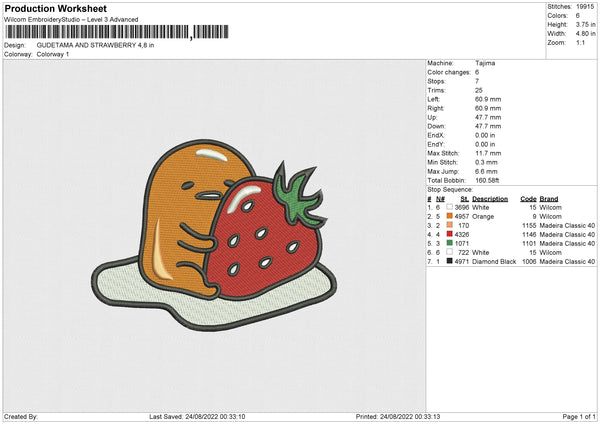Click 'Created By:' in the footer
Image resolution: width=600 pixels, height=424 pixels.
(21, 416)
